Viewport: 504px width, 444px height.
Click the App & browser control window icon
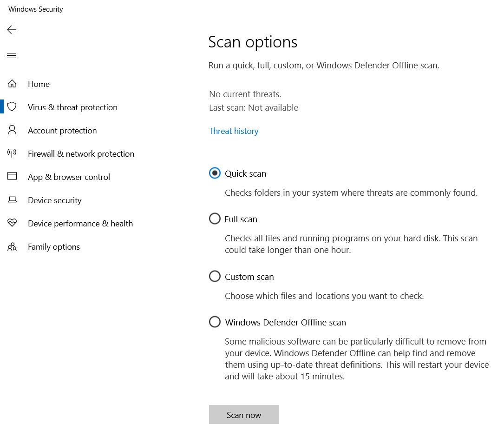tap(12, 177)
